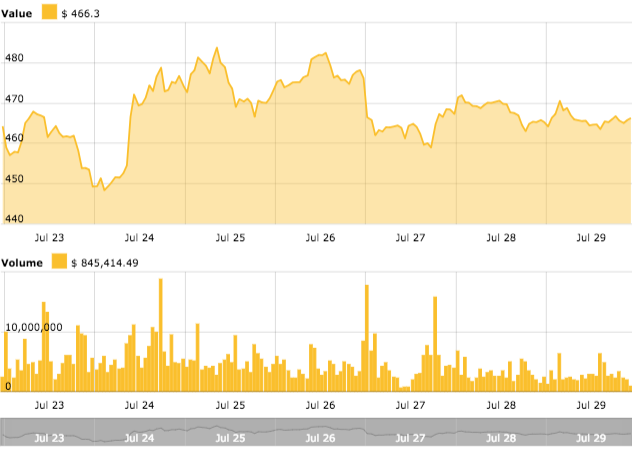This screenshot has height=449, width=632.
Task: Jump to Jul 23 in the bottom navigator
Action: 49,437
